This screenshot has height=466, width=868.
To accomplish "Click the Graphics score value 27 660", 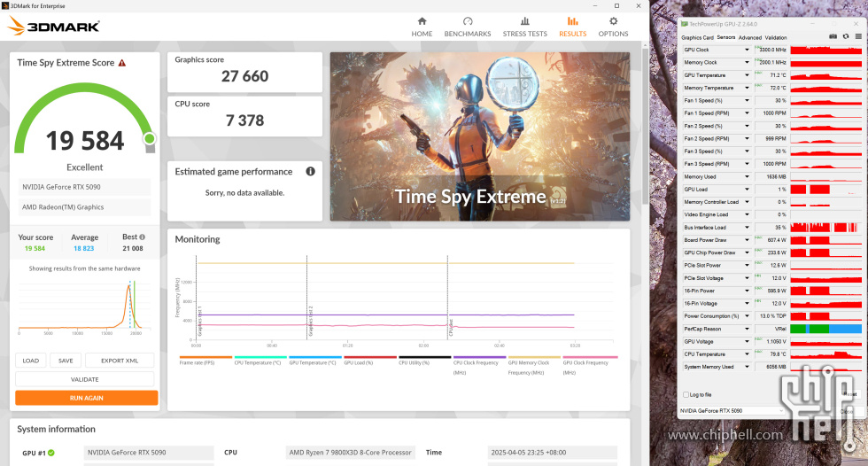I will pos(244,76).
